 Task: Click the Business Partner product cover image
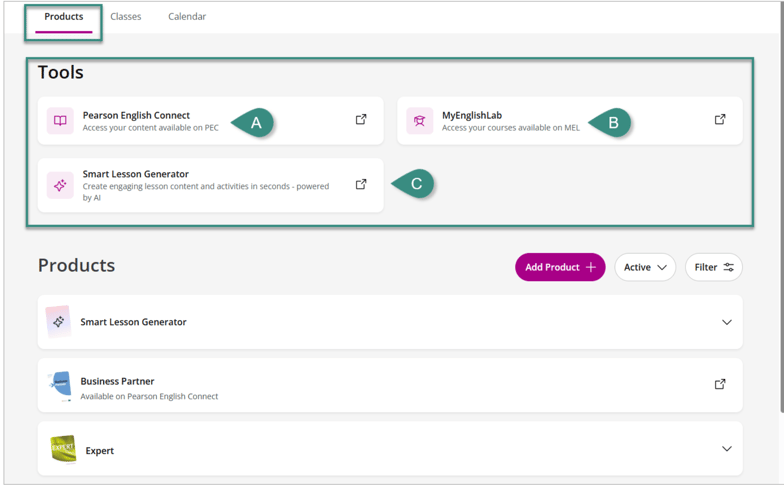(60, 385)
